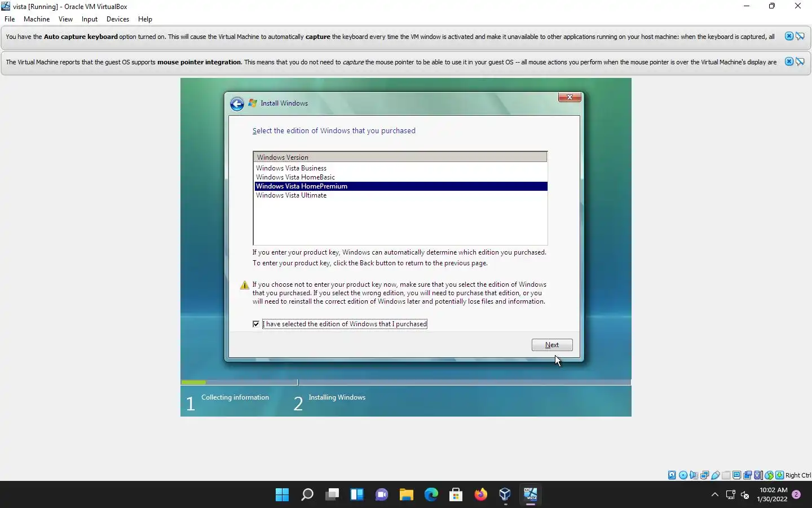
Task: Click the network icon in the system tray
Action: (731, 495)
